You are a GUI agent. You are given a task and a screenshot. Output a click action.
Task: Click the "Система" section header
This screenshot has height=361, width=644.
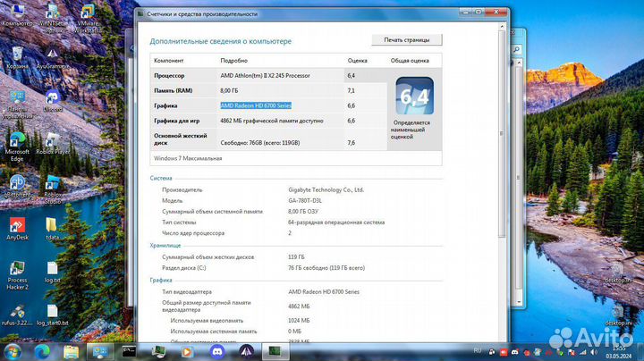tap(161, 179)
